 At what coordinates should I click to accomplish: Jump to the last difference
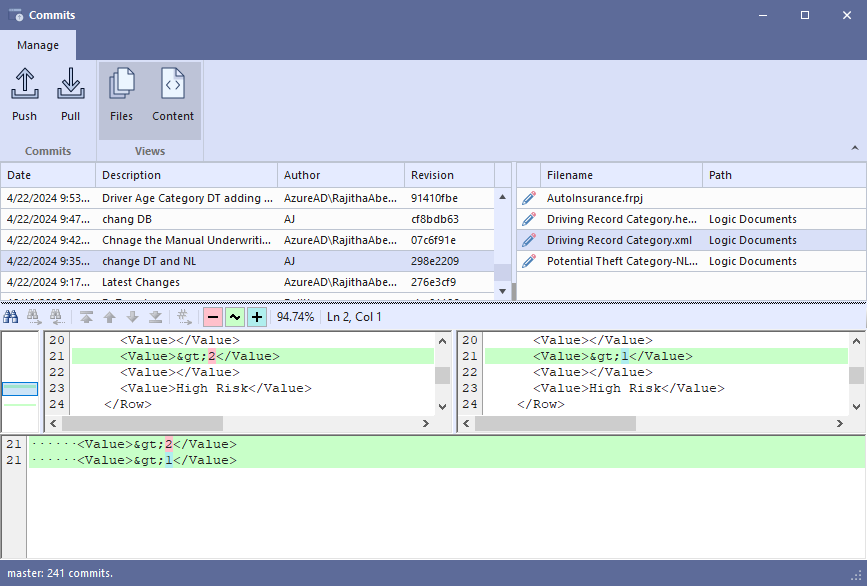click(x=156, y=317)
